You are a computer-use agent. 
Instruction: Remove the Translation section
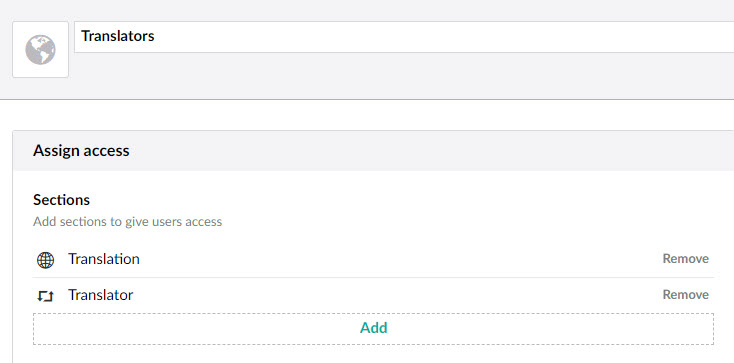[x=685, y=259]
